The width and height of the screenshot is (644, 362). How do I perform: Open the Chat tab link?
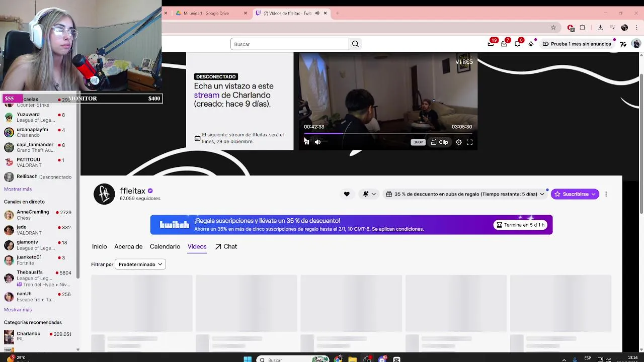tap(226, 246)
